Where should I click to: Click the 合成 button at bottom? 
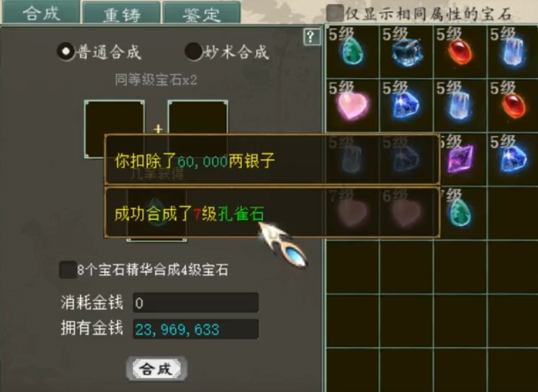(157, 369)
